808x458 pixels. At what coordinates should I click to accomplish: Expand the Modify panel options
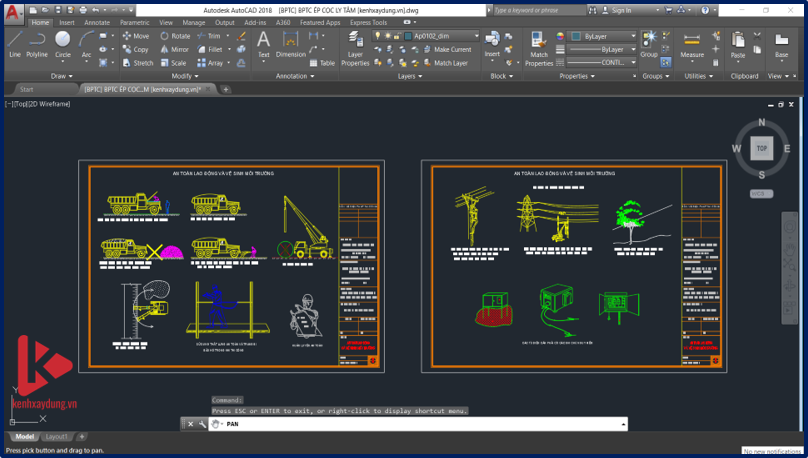[x=185, y=76]
